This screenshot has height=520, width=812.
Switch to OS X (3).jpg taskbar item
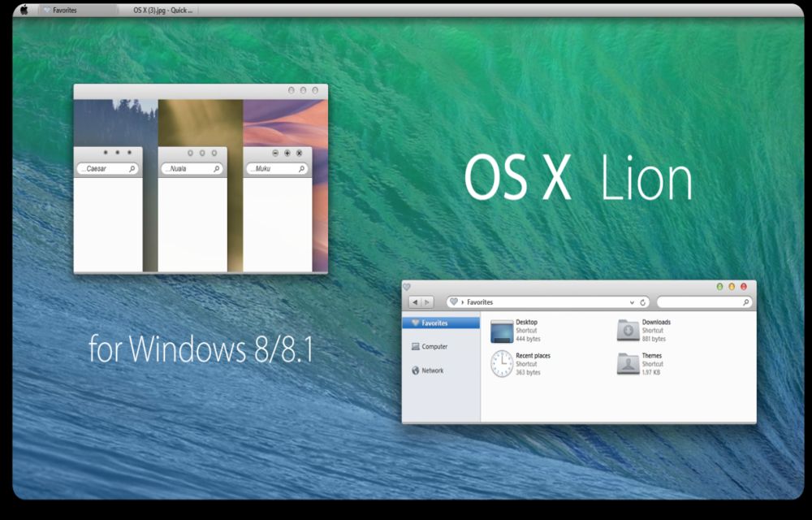click(x=158, y=10)
